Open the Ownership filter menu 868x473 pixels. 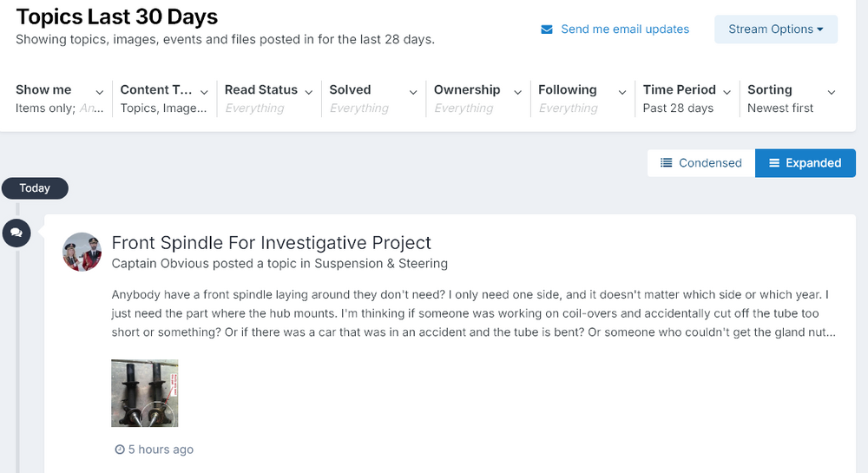[x=478, y=98]
